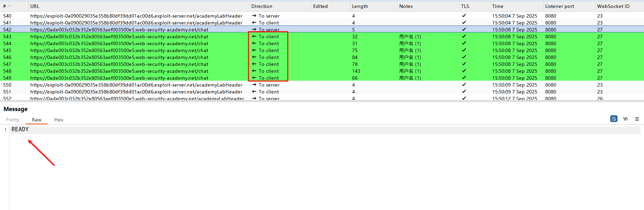Select the Raw message view tab
The height and width of the screenshot is (210, 644).
pos(36,120)
